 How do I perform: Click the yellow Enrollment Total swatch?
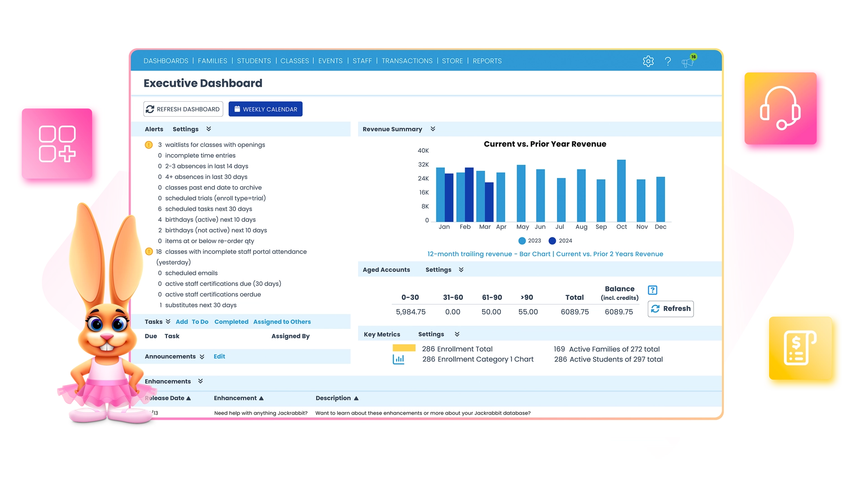click(x=405, y=348)
